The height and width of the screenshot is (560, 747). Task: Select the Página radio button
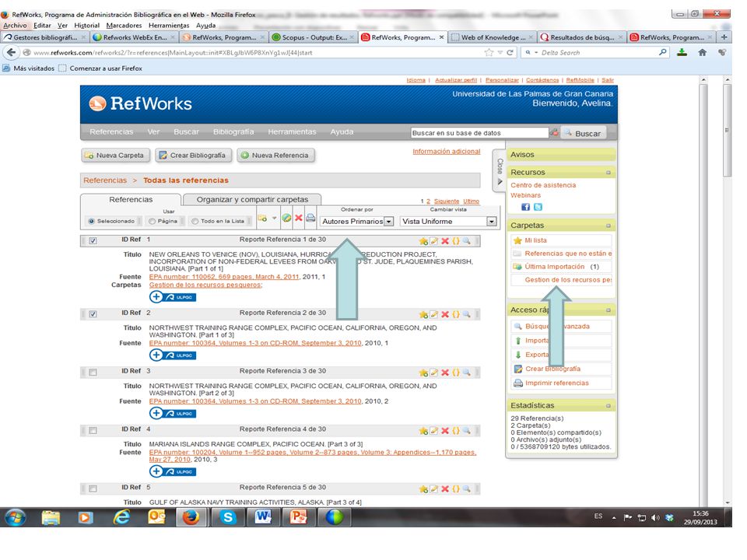152,221
